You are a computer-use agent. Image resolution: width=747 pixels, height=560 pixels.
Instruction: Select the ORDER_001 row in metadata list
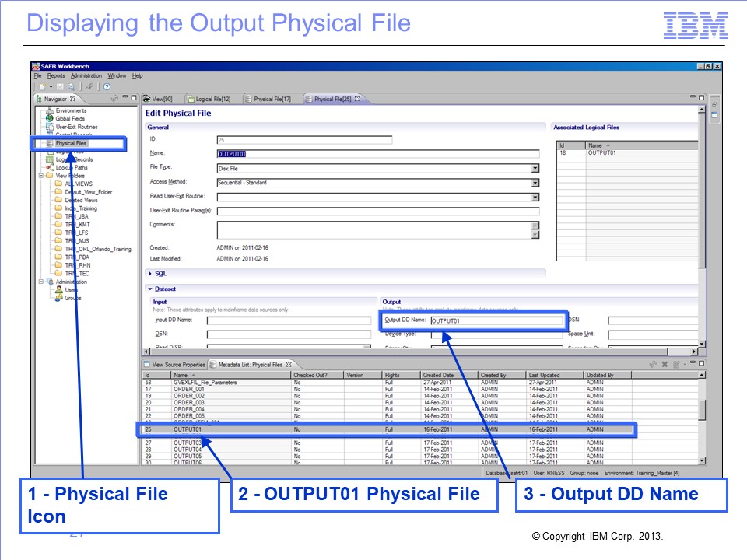click(x=421, y=389)
